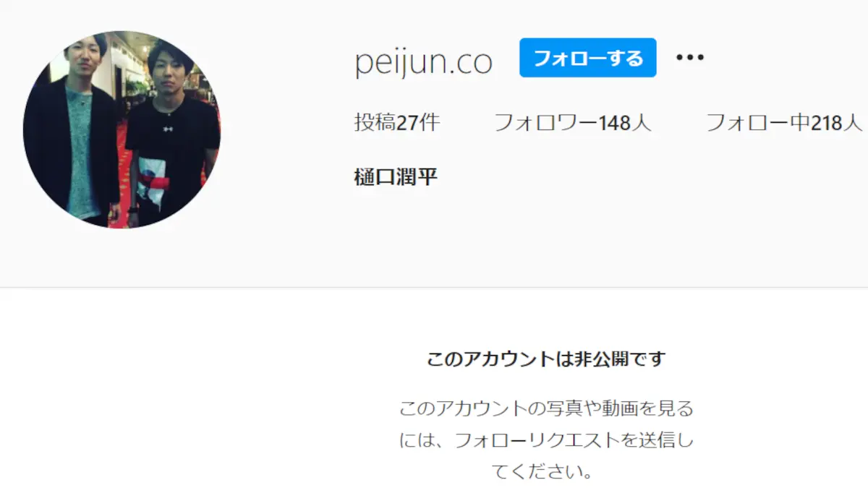Click the blue フォローする follow button

[587, 58]
